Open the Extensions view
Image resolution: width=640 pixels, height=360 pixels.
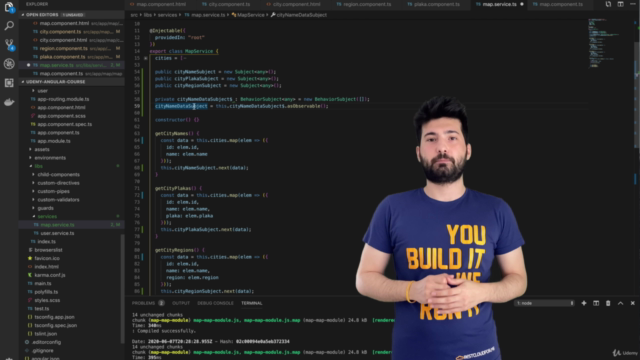click(9, 83)
